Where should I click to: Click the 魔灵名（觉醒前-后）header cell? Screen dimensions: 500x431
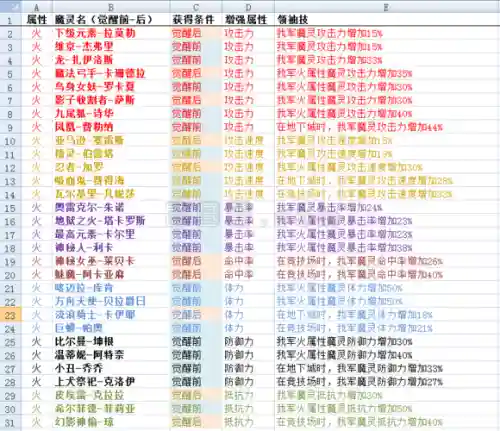[x=111, y=20]
